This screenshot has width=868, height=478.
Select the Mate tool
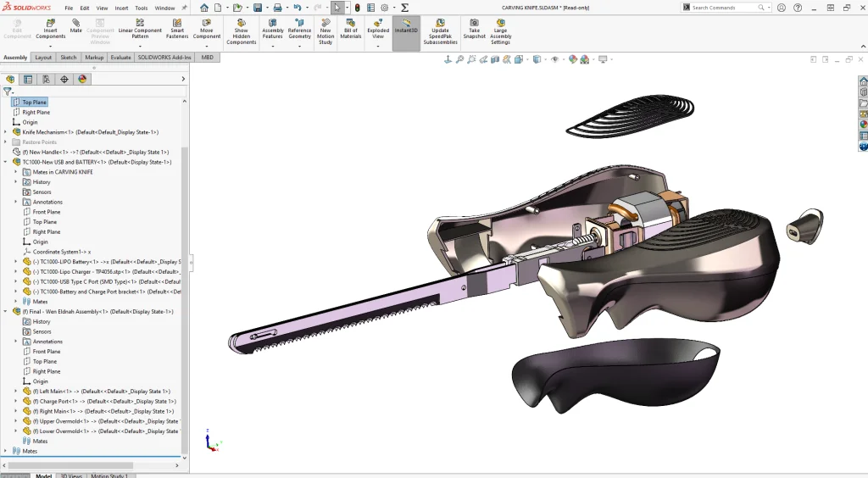(76, 26)
